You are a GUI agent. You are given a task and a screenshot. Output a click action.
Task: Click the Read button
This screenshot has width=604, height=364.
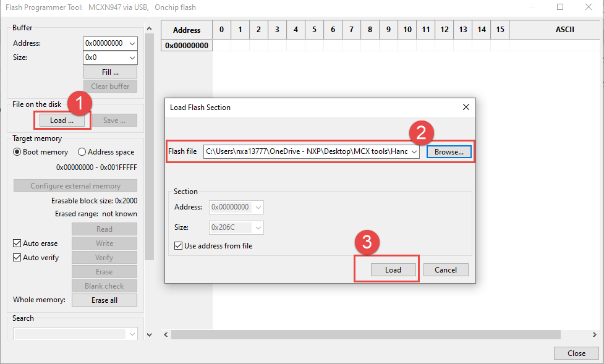point(104,229)
